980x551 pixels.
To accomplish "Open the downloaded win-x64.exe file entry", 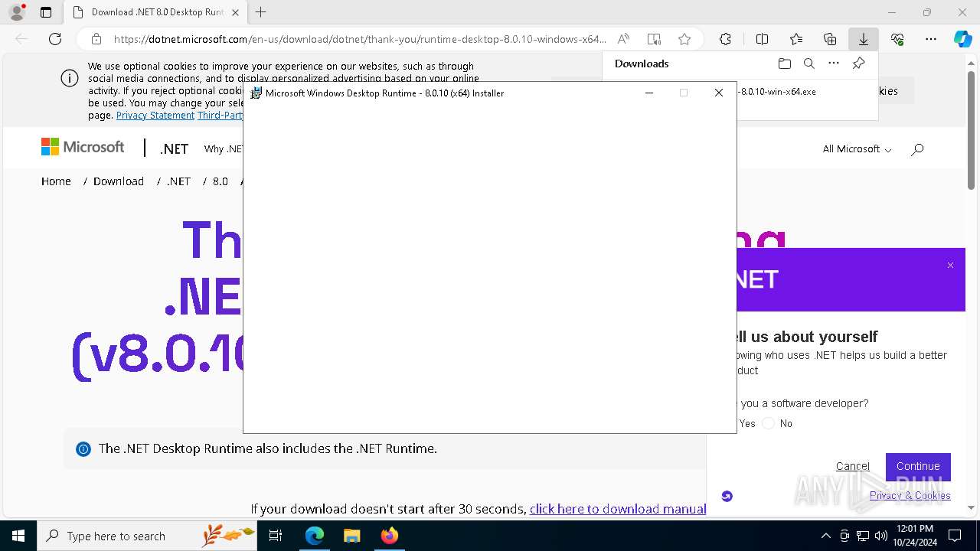I will pos(777,92).
